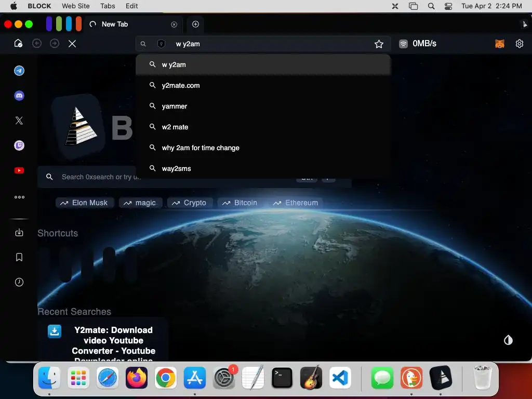Open DuckDuckGo browser from the dock
This screenshot has width=532, height=399.
[x=411, y=378]
